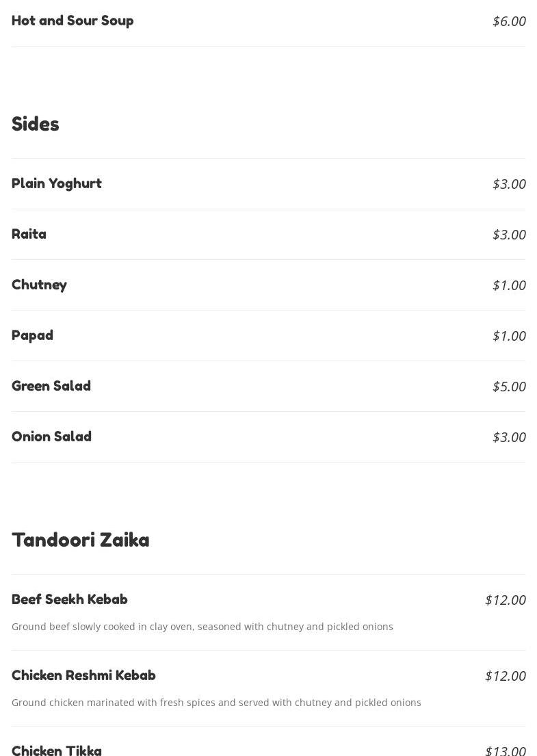Image resolution: width=537 pixels, height=756 pixels.
Task: Click the Hot and Sour Soup $6.00 price
Action: pos(509,21)
